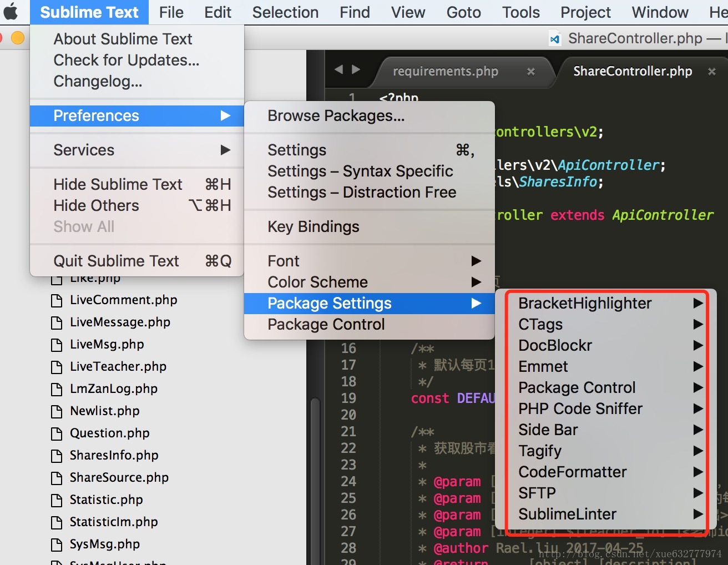The height and width of the screenshot is (565, 728).
Task: Expand PHP Code Sniffer package settings
Action: pyautogui.click(x=606, y=408)
